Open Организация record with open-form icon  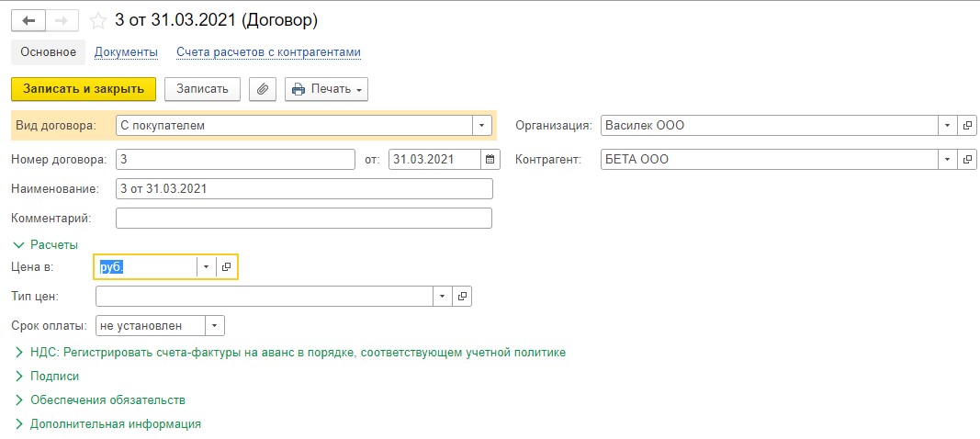click(x=967, y=126)
